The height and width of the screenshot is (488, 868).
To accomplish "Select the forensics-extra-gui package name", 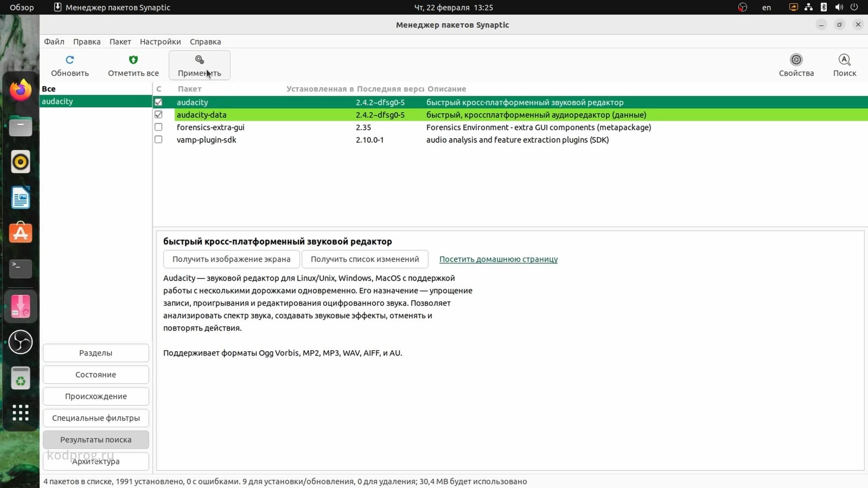I will pyautogui.click(x=210, y=127).
